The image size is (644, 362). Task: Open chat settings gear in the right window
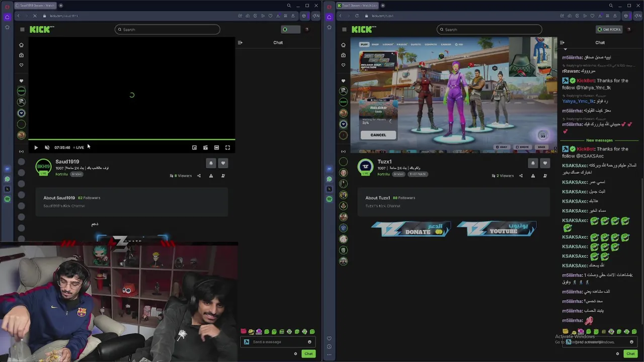(x=617, y=353)
